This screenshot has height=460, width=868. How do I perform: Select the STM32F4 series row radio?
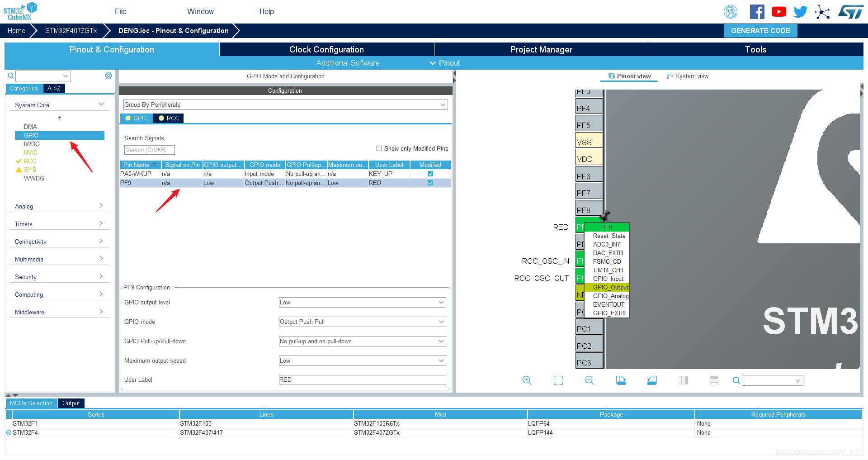click(x=9, y=432)
